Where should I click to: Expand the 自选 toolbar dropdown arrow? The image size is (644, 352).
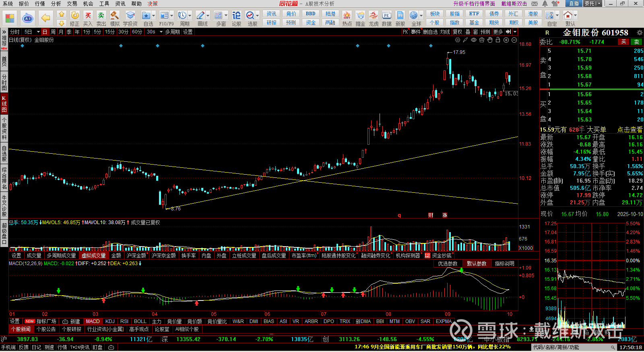154,16
